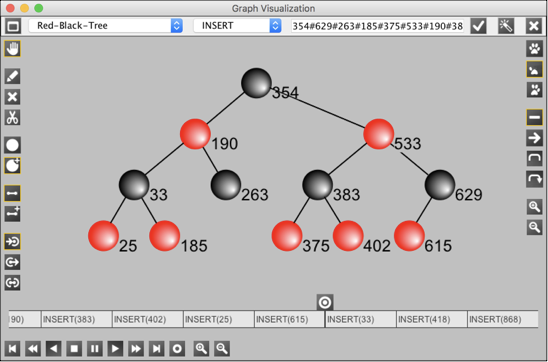Viewport: 548px width, 362px height.
Task: Click the black node 629
Action: click(x=440, y=185)
